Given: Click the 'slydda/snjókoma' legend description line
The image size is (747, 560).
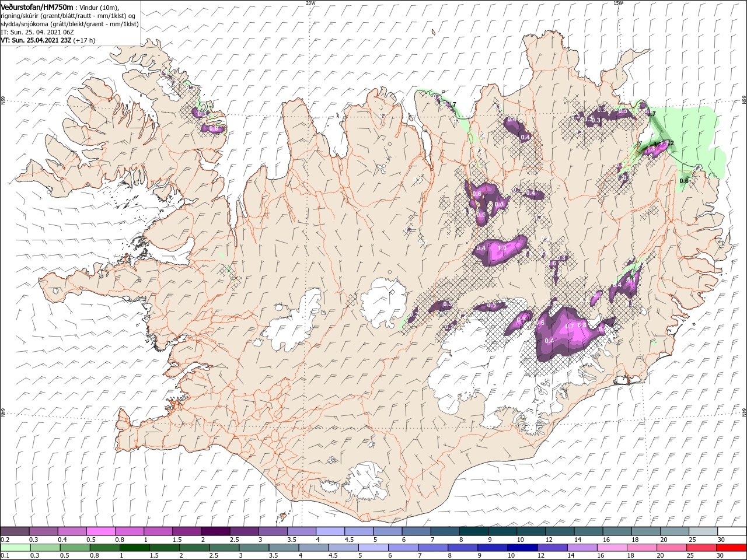Looking at the screenshot, I should coord(69,24).
